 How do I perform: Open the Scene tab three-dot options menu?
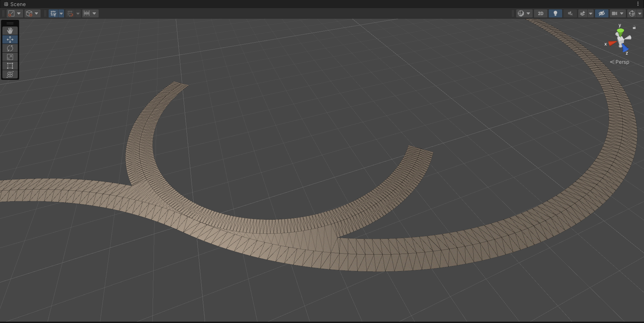coord(638,4)
